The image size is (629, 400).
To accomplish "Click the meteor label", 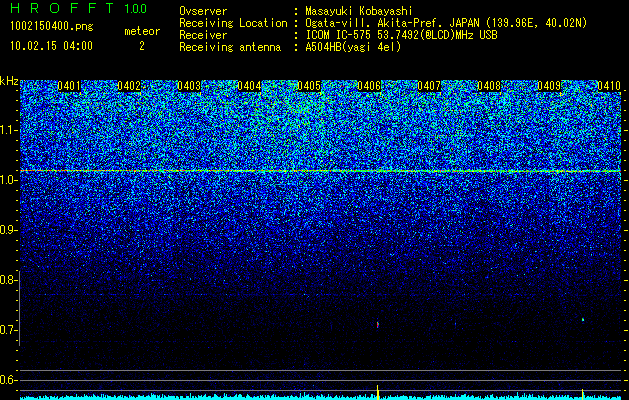I will pos(142,31).
